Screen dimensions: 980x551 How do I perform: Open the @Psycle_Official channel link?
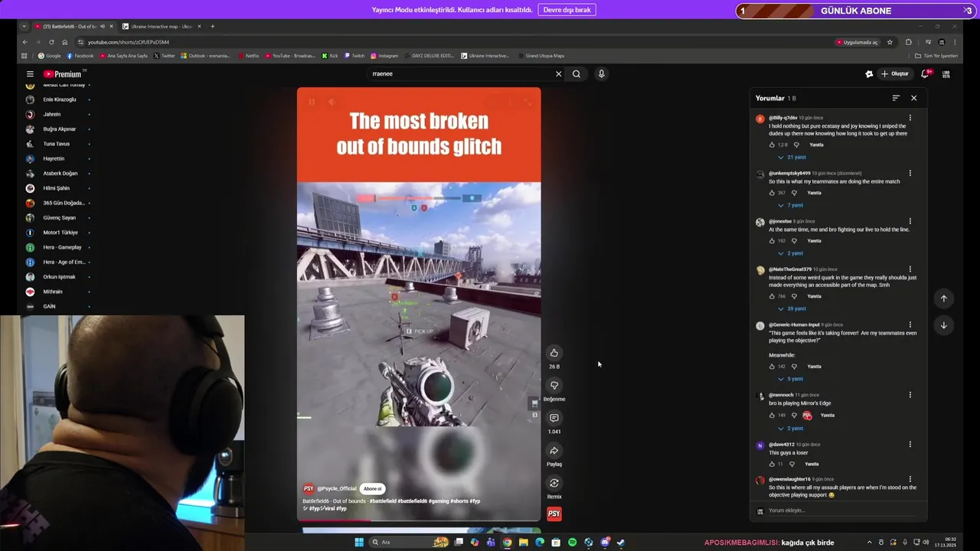(337, 488)
